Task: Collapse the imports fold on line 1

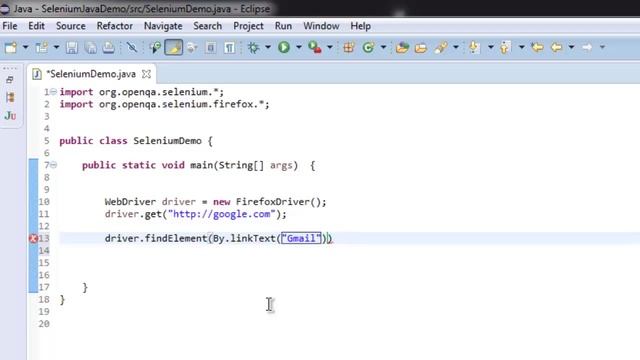Action: 53,92
